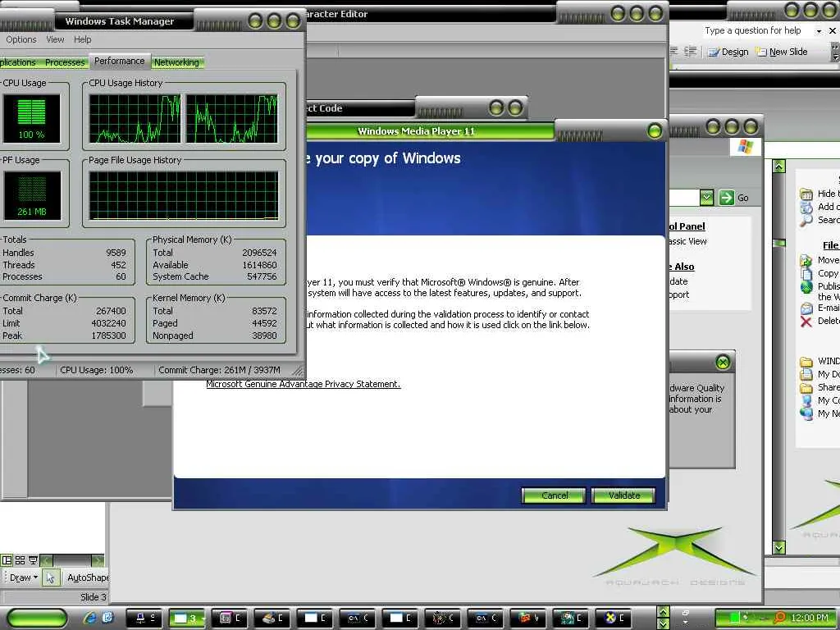Open Shared Documents folder icon
Image resolution: width=840 pixels, height=630 pixels.
[806, 387]
